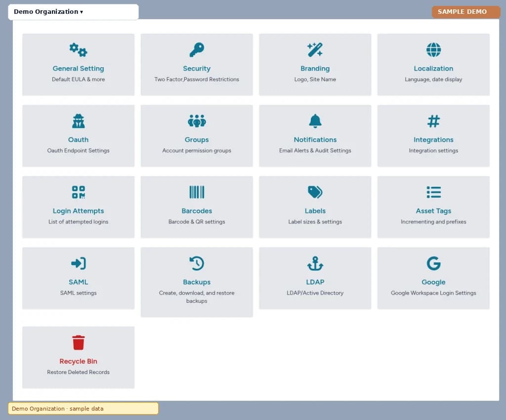Screen dimensions: 506x420
Task: Click 'Oauth Endpoint Settings' description
Action: (78, 151)
